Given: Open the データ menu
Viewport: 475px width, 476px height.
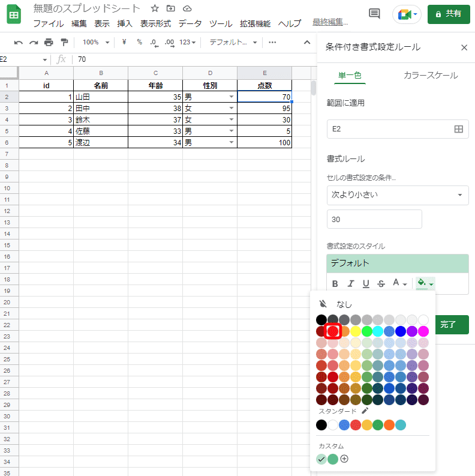Looking at the screenshot, I should tap(190, 23).
